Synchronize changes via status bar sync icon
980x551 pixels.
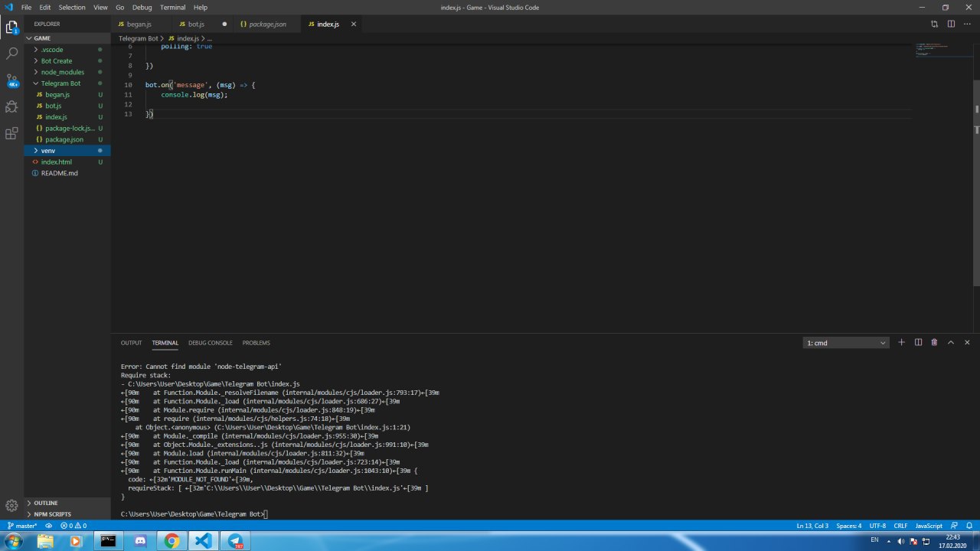coord(49,526)
